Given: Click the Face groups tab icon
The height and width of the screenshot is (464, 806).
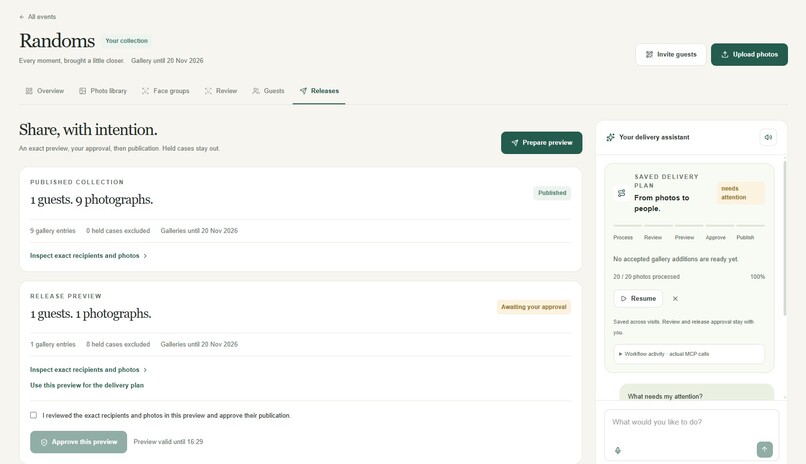Looking at the screenshot, I should [x=145, y=91].
